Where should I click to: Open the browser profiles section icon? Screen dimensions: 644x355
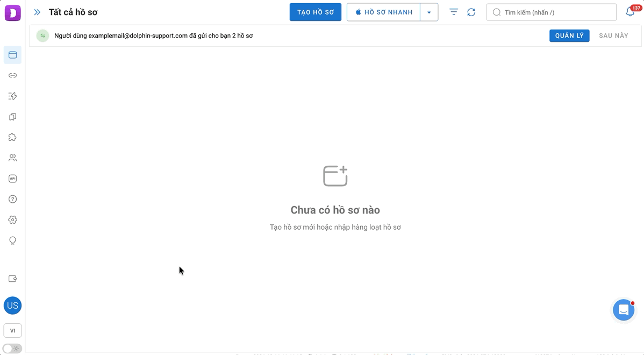pos(13,55)
